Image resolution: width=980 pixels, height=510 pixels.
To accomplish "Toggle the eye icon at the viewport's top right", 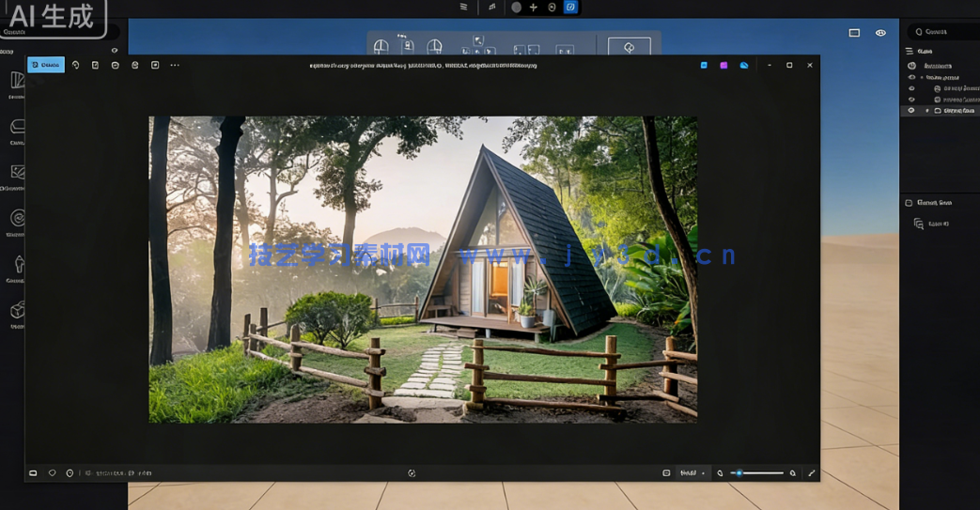I will point(880,33).
